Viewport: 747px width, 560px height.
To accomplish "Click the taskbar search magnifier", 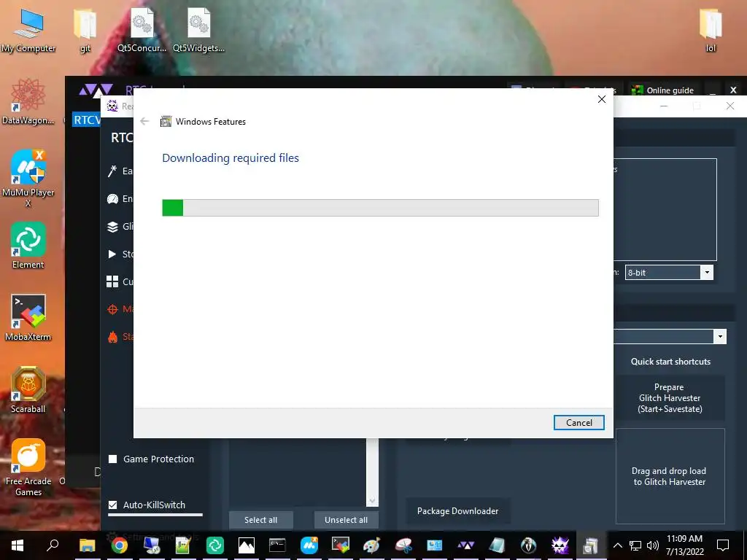I will pos(53,545).
